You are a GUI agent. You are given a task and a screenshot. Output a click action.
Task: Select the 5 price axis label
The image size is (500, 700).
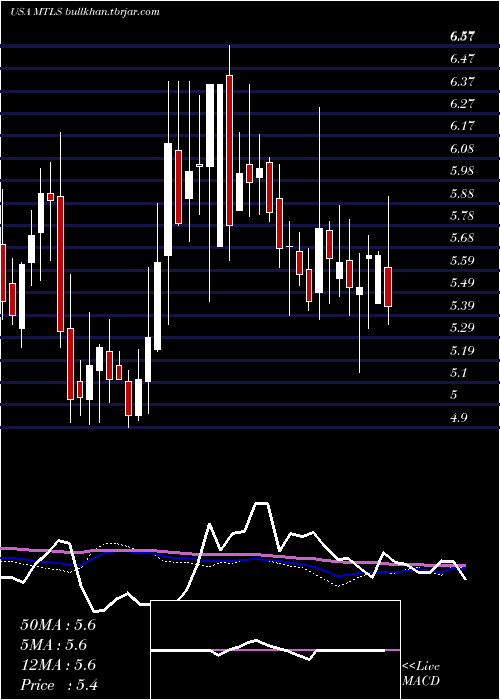click(x=454, y=395)
